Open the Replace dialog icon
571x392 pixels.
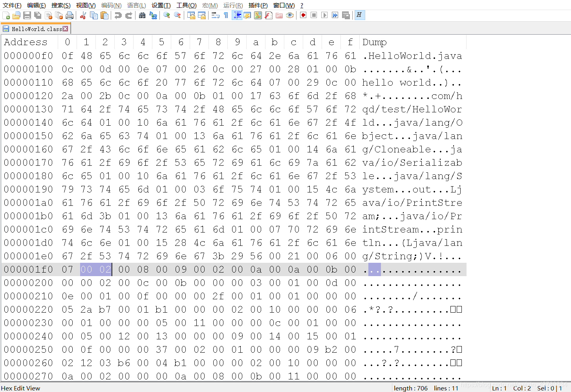(x=153, y=15)
